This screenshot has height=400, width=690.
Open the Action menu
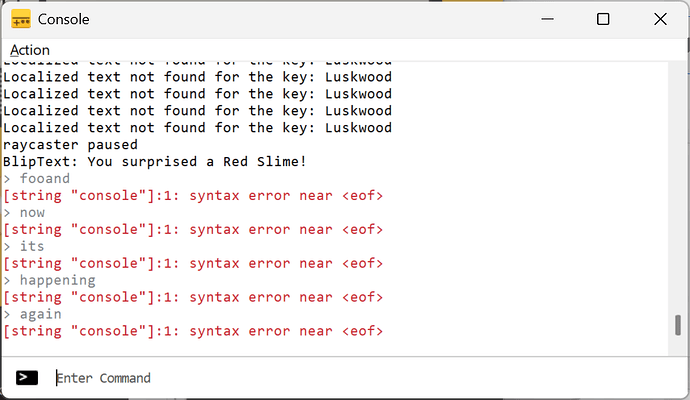point(30,50)
